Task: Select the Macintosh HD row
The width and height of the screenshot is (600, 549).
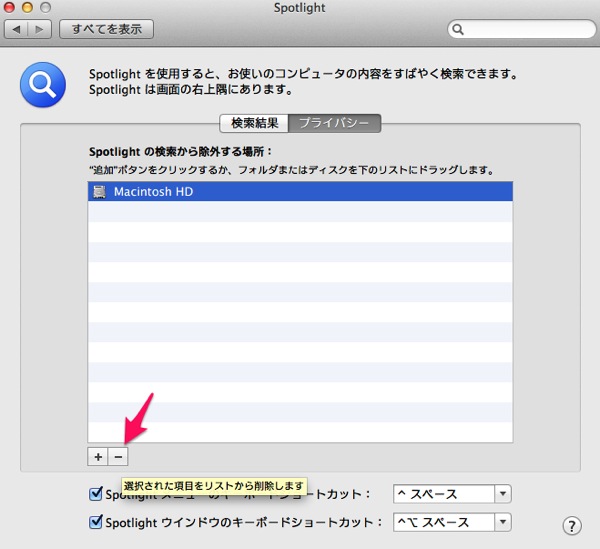Action: coord(300,191)
